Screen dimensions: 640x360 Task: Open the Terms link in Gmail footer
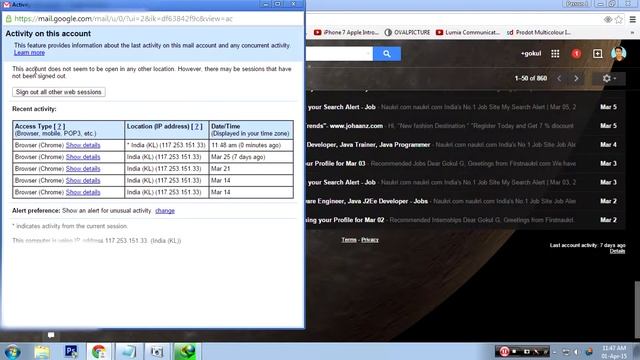349,240
